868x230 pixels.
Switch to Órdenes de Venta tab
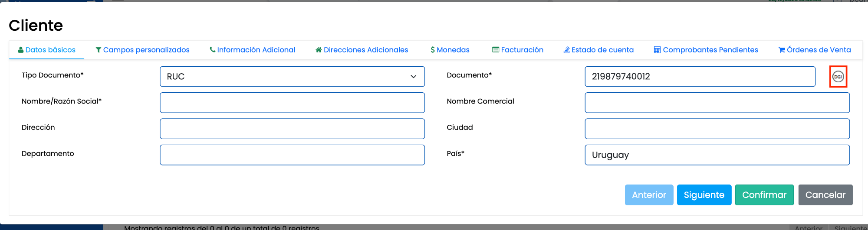tap(815, 50)
